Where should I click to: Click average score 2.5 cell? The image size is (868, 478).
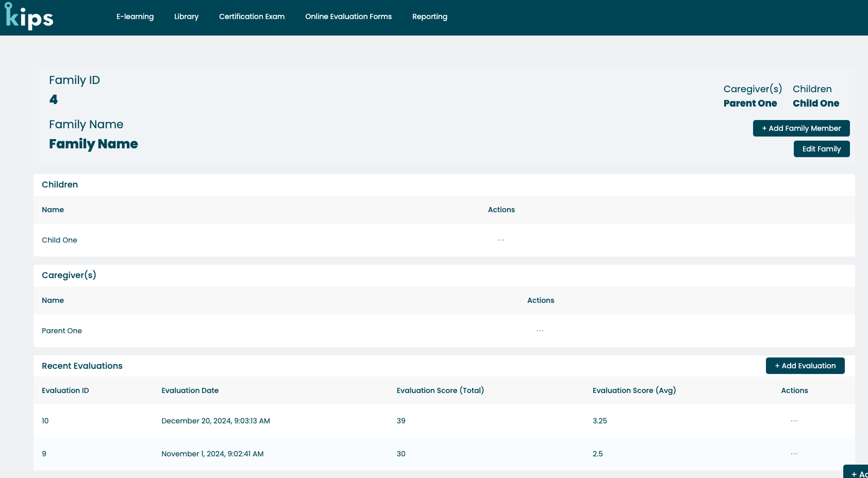pyautogui.click(x=598, y=454)
